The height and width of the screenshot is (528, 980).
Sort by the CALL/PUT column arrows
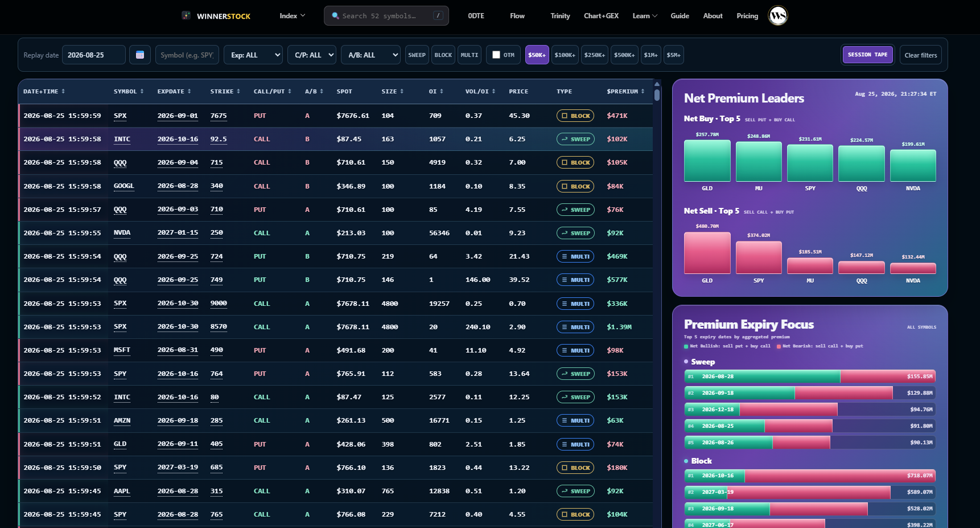click(289, 91)
